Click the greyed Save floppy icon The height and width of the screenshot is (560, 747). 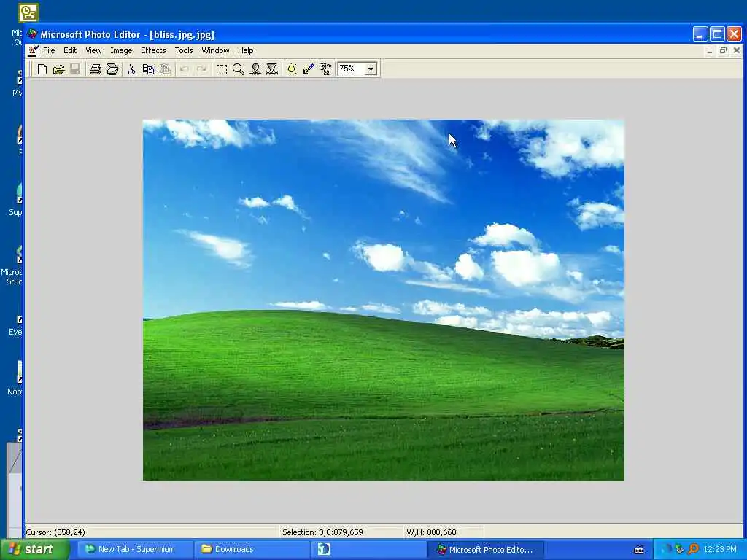pos(75,69)
